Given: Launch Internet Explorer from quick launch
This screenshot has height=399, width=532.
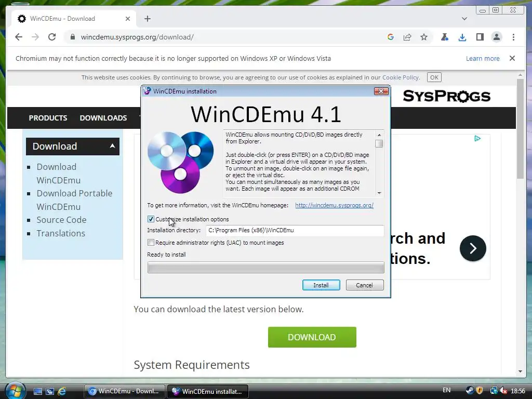Looking at the screenshot, I should [x=62, y=391].
